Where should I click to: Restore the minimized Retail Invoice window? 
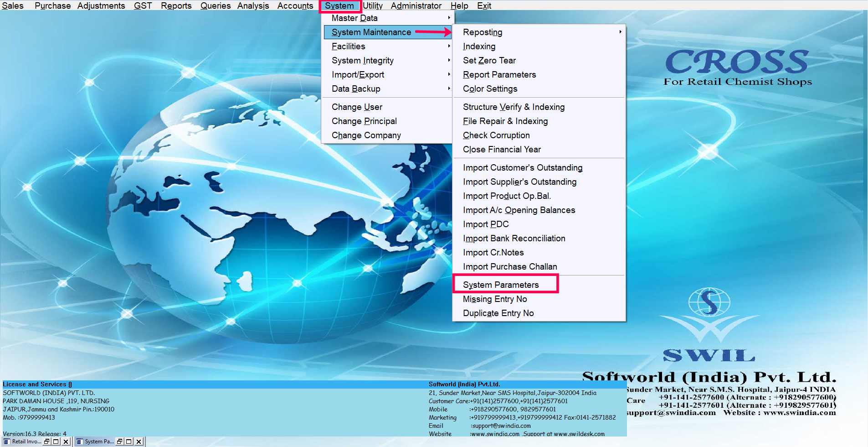click(47, 442)
